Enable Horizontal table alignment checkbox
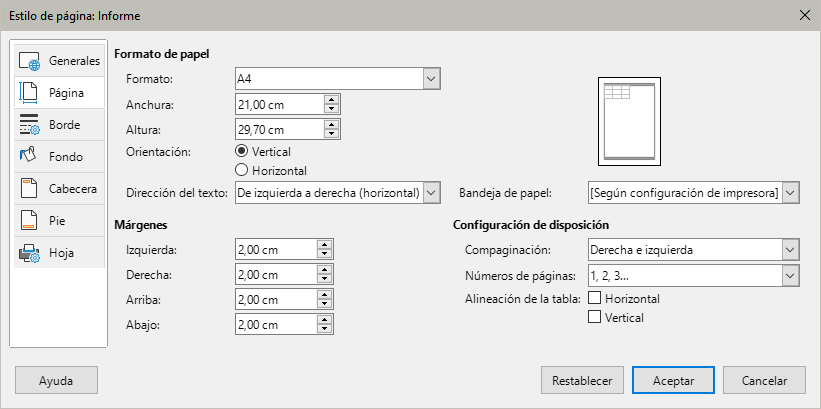Viewport: 821px width, 409px height. [595, 298]
